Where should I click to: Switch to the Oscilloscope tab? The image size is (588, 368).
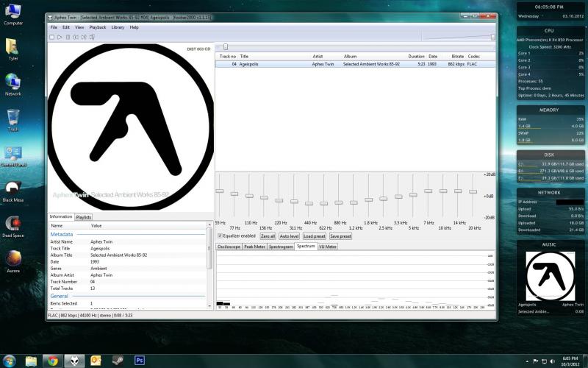click(x=229, y=247)
